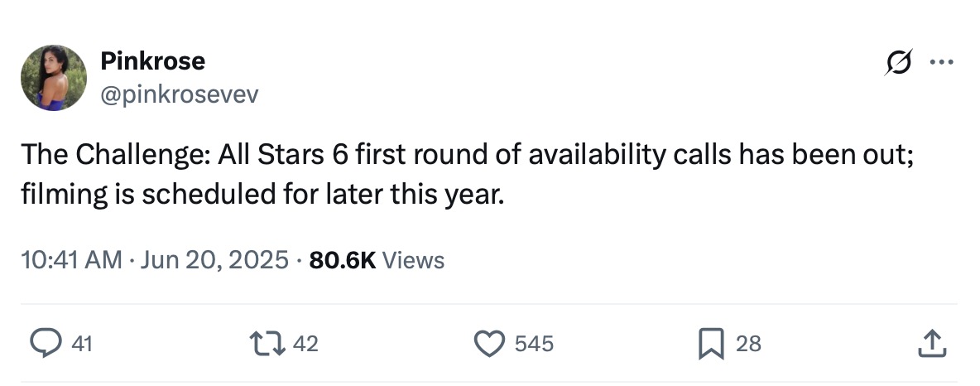Open Pinkrose's profile picture
This screenshot has height=386, width=980.
click(54, 78)
